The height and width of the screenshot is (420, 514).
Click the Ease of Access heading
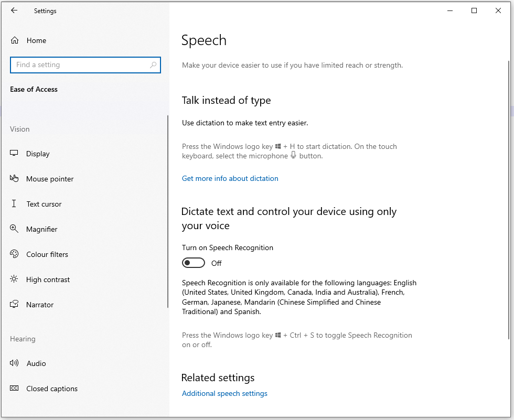pyautogui.click(x=34, y=89)
